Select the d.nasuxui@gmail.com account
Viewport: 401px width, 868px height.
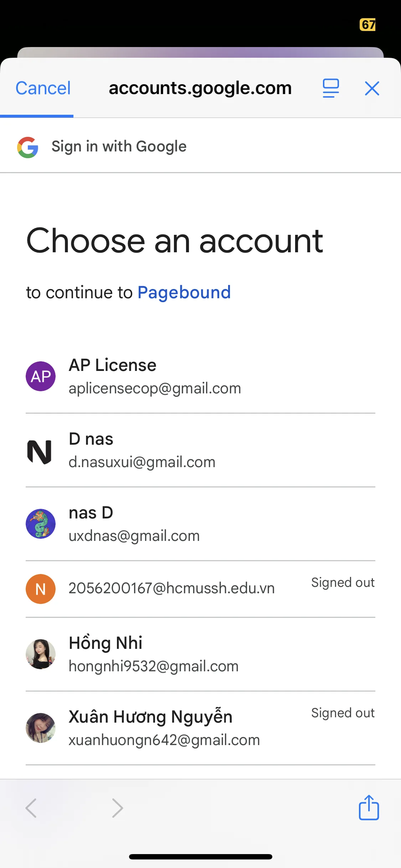[142, 462]
